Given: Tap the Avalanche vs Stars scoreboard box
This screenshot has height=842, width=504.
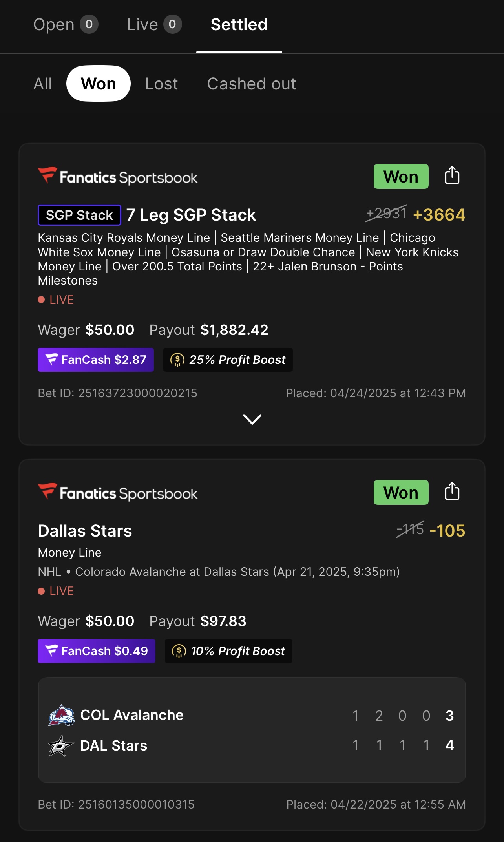Looking at the screenshot, I should pos(252,730).
